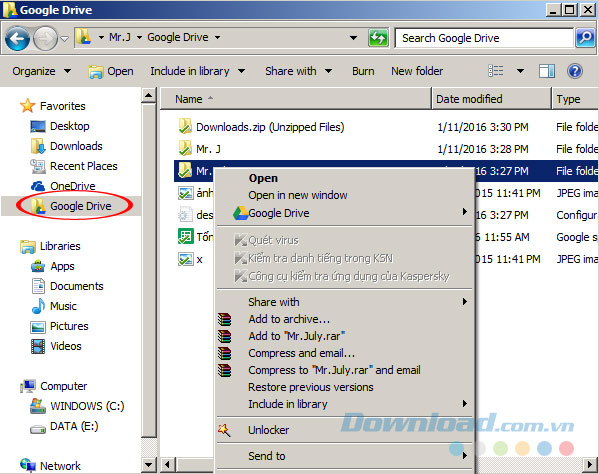Click the horizontal scroll left arrow
This screenshot has width=599, height=474.
coord(167,465)
